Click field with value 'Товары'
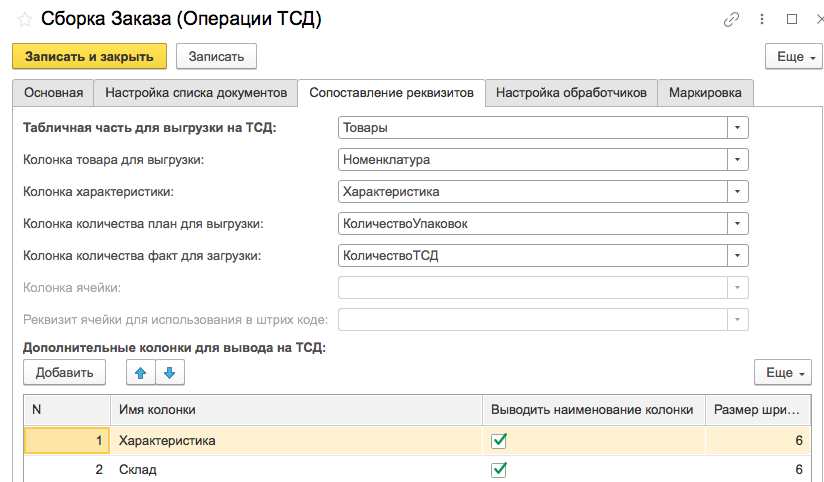 (533, 128)
